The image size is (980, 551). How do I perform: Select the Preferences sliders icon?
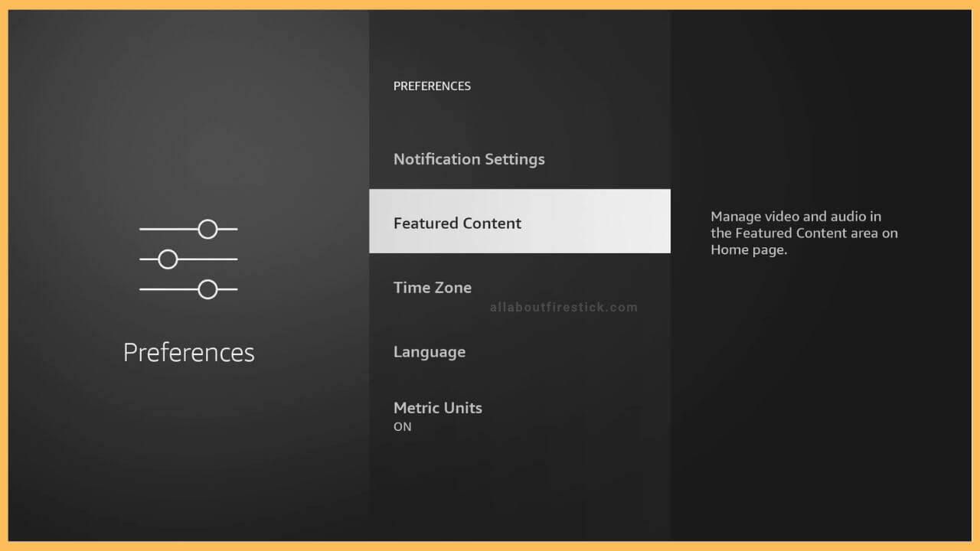click(x=188, y=259)
